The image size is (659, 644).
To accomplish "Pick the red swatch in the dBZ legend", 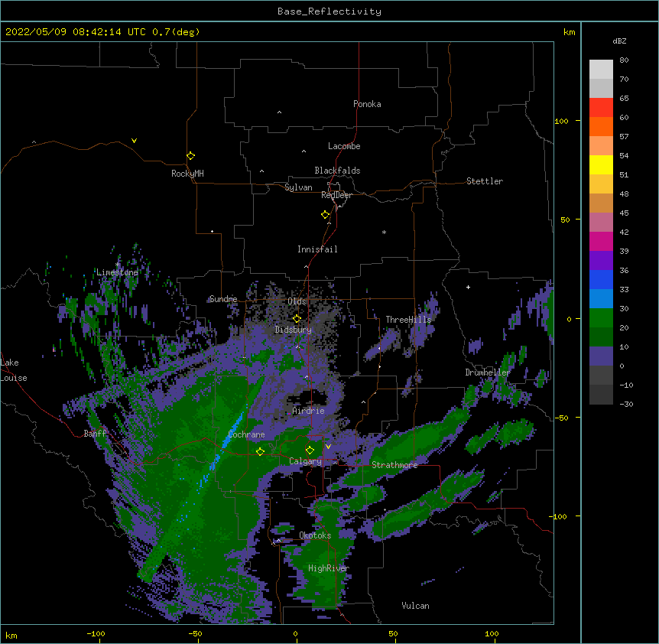I will 601,107.
